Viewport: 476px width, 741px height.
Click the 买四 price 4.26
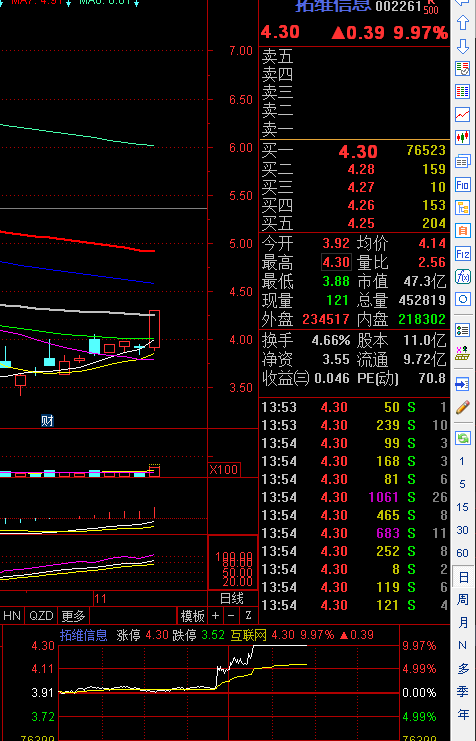[x=361, y=205]
